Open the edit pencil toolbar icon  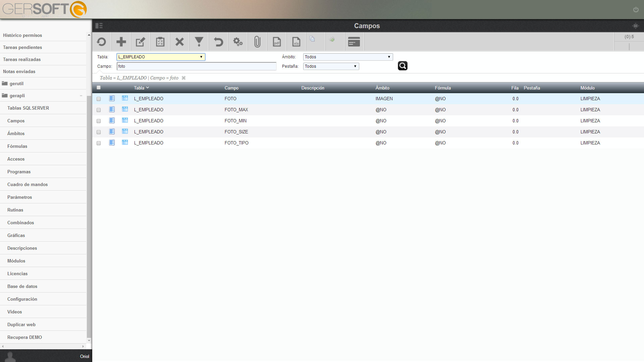pos(141,42)
